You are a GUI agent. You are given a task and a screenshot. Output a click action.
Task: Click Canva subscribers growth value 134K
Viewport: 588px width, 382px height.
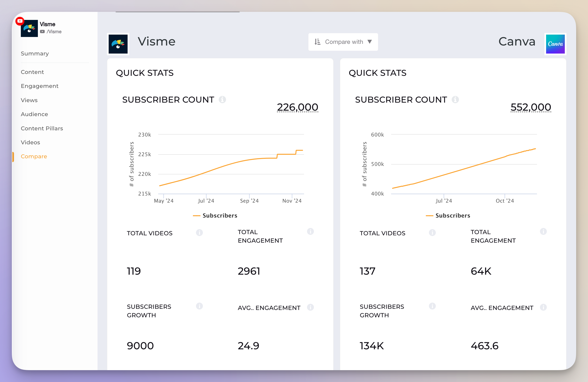[x=372, y=346]
